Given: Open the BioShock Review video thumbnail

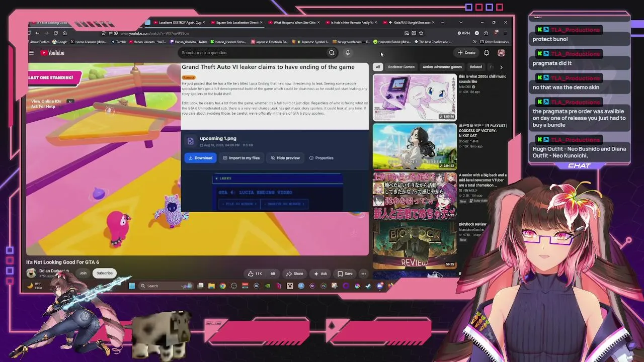Looking at the screenshot, I should 415,244.
